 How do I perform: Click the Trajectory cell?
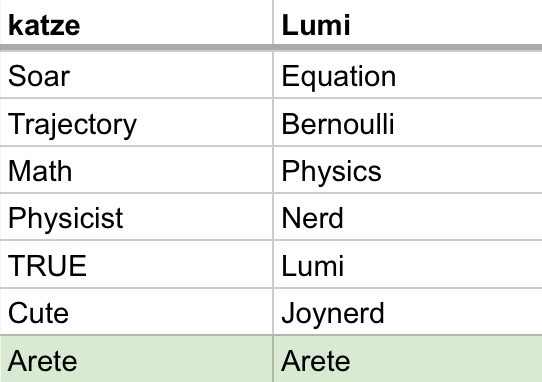click(136, 122)
